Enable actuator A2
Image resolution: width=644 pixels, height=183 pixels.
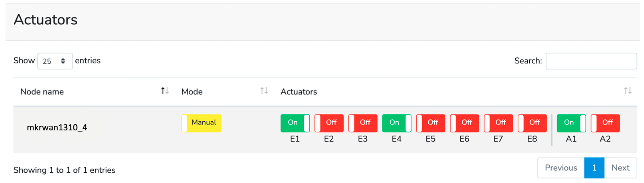pos(605,123)
